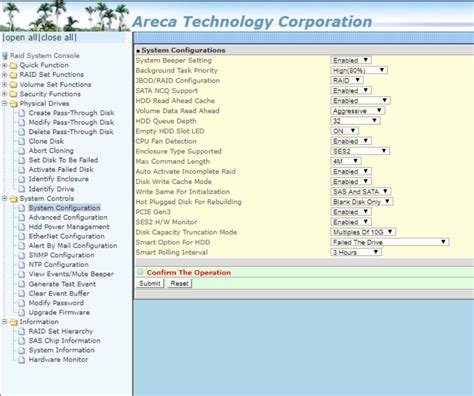The height and width of the screenshot is (396, 474).
Task: Open the Smart Polling Interval dropdown
Action: click(356, 252)
